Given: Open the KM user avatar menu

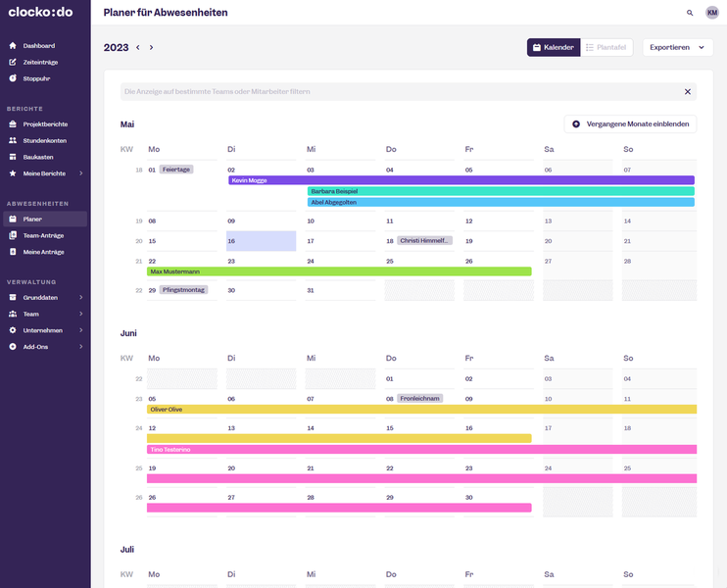Looking at the screenshot, I should click(711, 13).
